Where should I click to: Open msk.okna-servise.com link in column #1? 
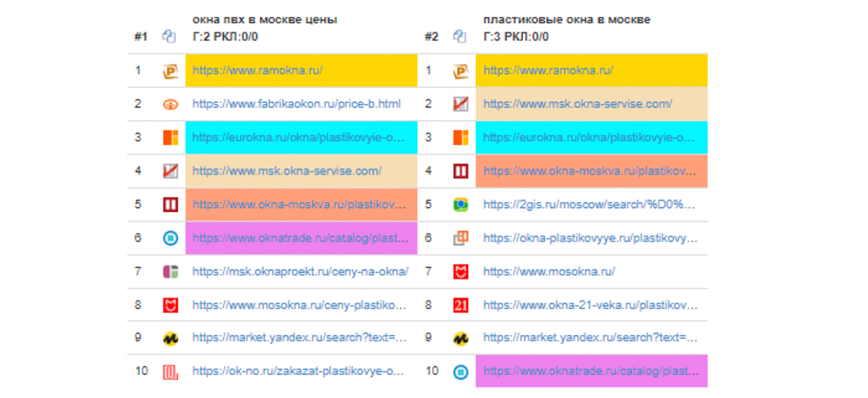(x=287, y=171)
